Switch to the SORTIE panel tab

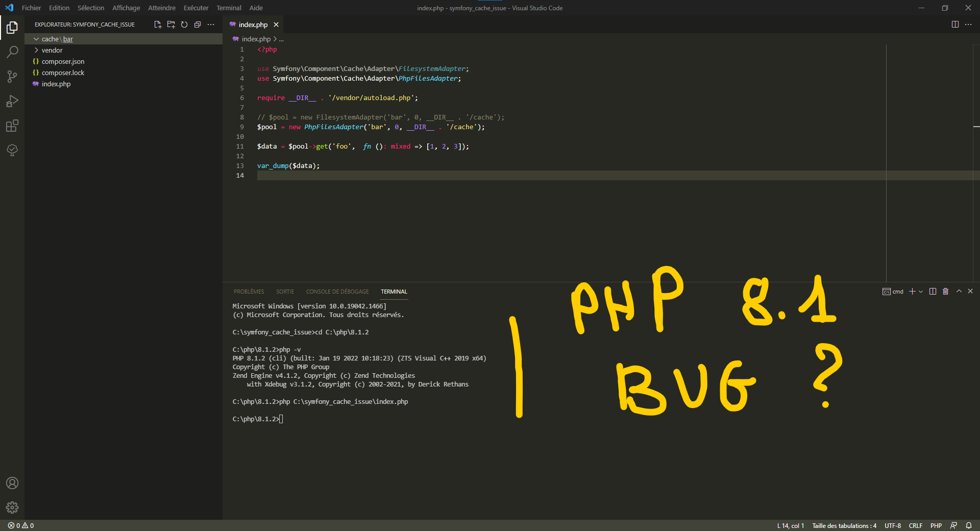pyautogui.click(x=285, y=292)
